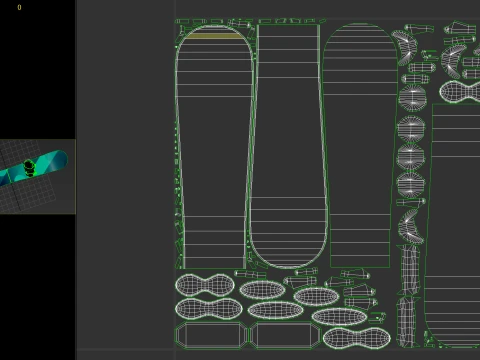Image resolution: width=480 pixels, height=360 pixels.
Task: Select the green binding object on the snowboard preview
Action: click(29, 168)
